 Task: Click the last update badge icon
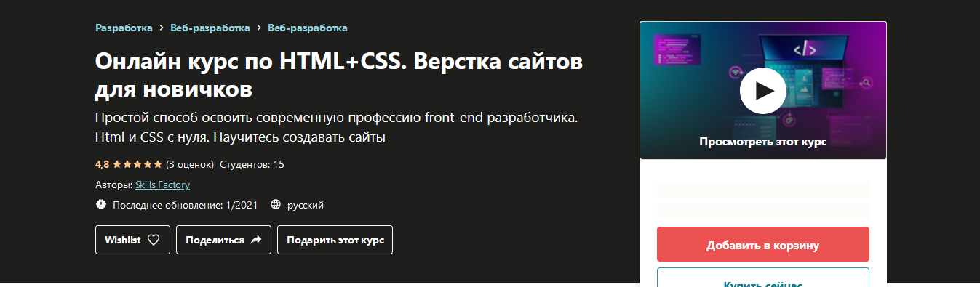coord(101,205)
